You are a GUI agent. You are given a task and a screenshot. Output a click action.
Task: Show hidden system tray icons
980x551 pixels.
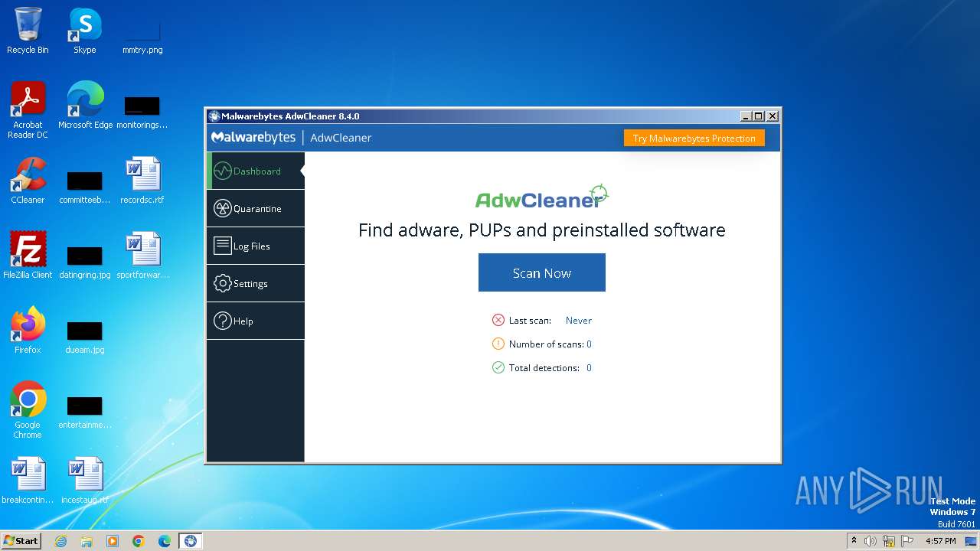[854, 541]
